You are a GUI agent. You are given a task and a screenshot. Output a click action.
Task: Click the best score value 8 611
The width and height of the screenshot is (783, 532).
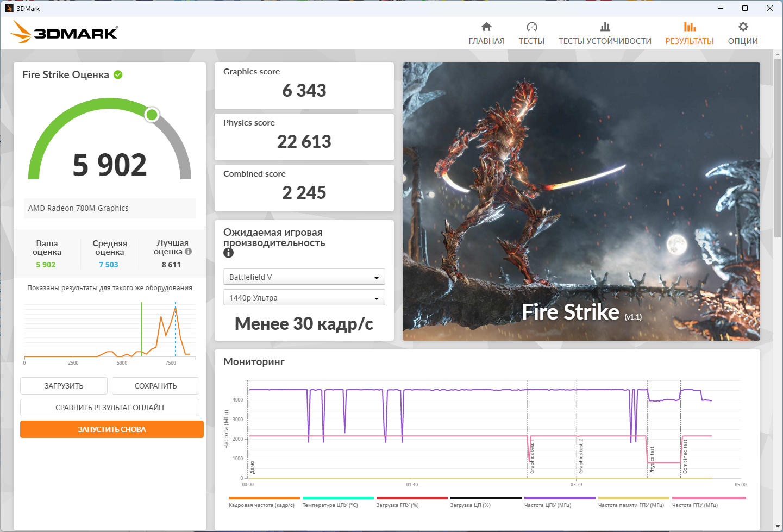[171, 265]
